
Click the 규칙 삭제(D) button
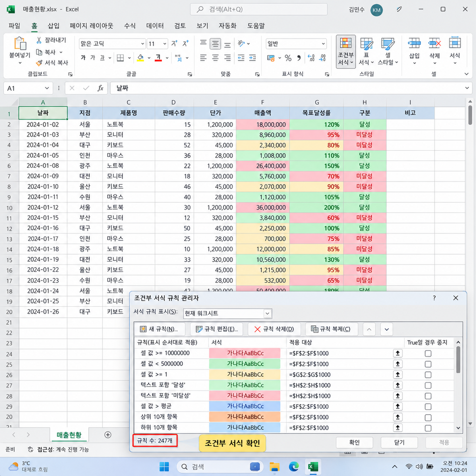[x=274, y=329]
